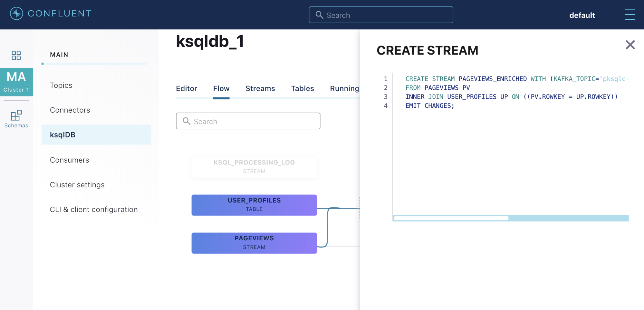644x310 pixels.
Task: Switch to the Editor tab
Action: [x=187, y=88]
